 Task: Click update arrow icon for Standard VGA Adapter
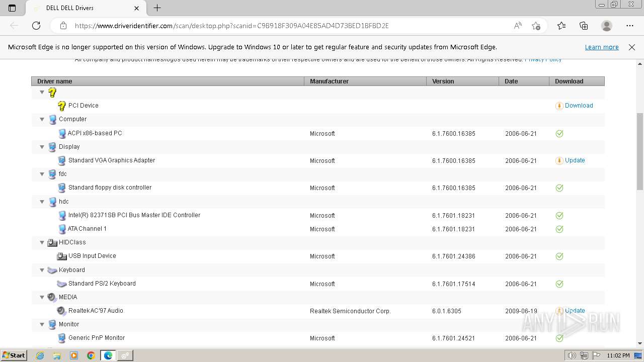559,161
